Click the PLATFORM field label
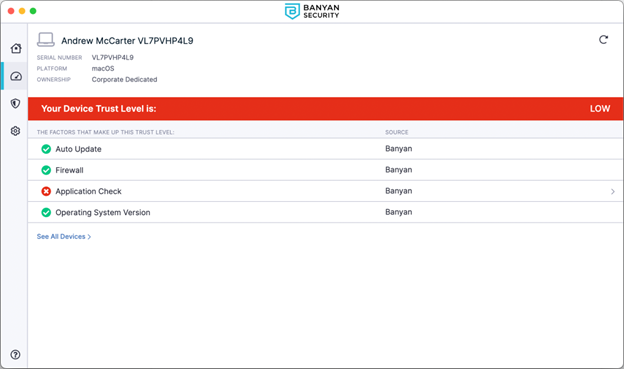 52,68
